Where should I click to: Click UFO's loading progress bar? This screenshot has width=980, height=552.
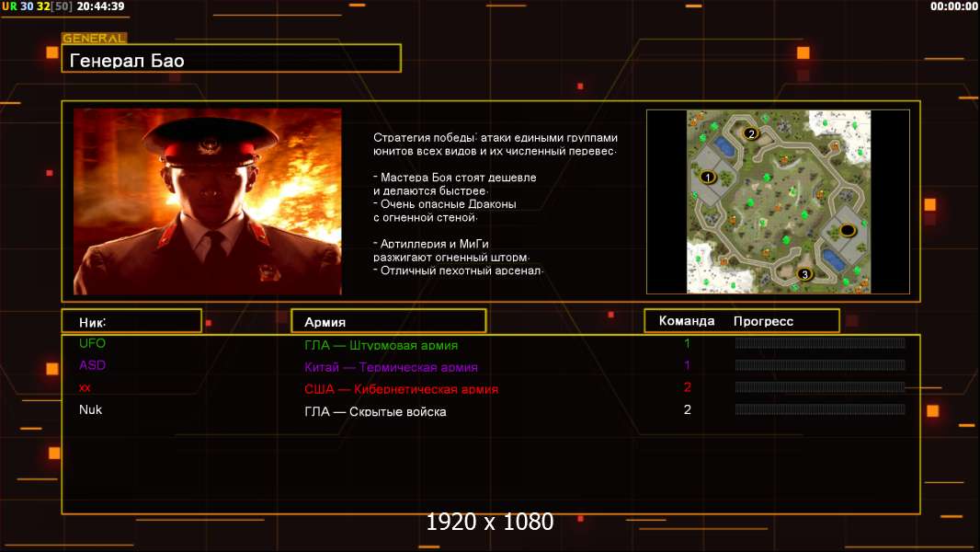click(x=820, y=342)
